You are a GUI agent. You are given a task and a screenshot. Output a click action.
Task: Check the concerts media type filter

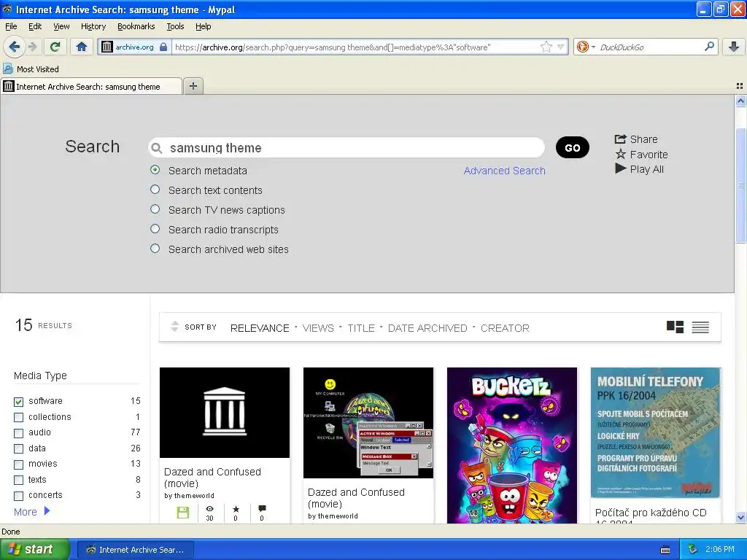(x=18, y=496)
